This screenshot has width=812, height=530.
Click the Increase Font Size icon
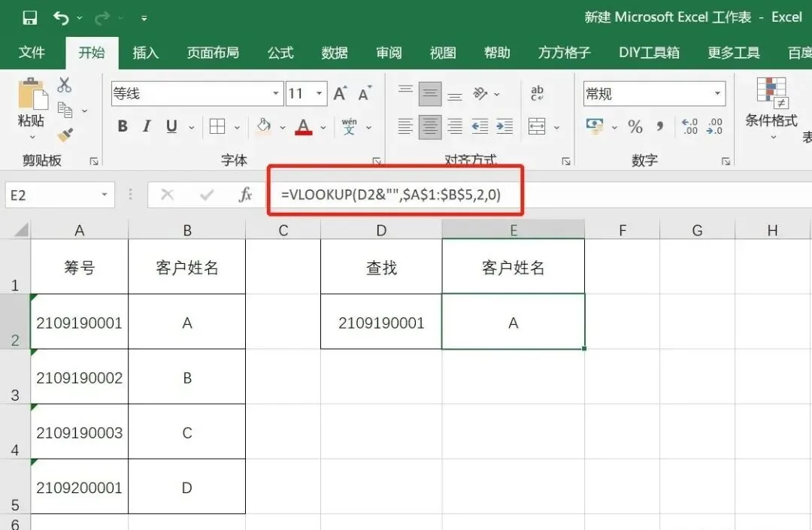pyautogui.click(x=341, y=94)
